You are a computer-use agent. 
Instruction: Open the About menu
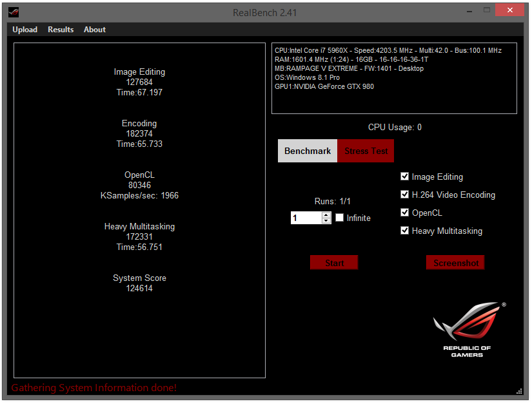(x=95, y=30)
